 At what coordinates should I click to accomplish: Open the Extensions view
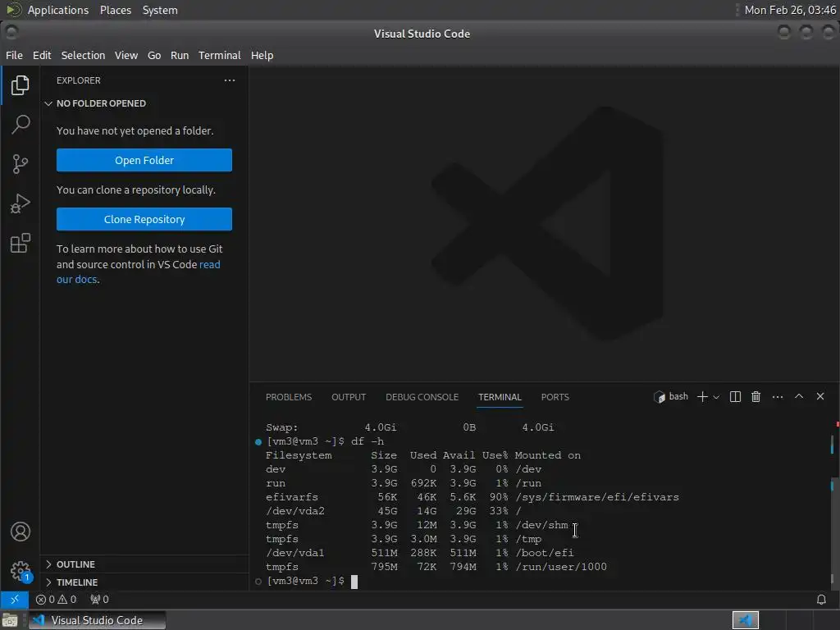21,243
